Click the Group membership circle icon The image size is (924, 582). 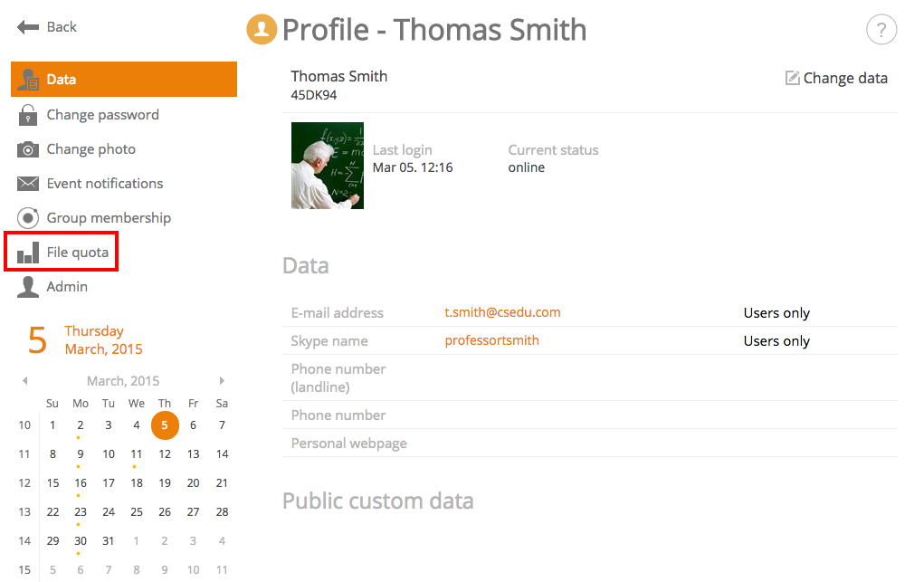28,218
